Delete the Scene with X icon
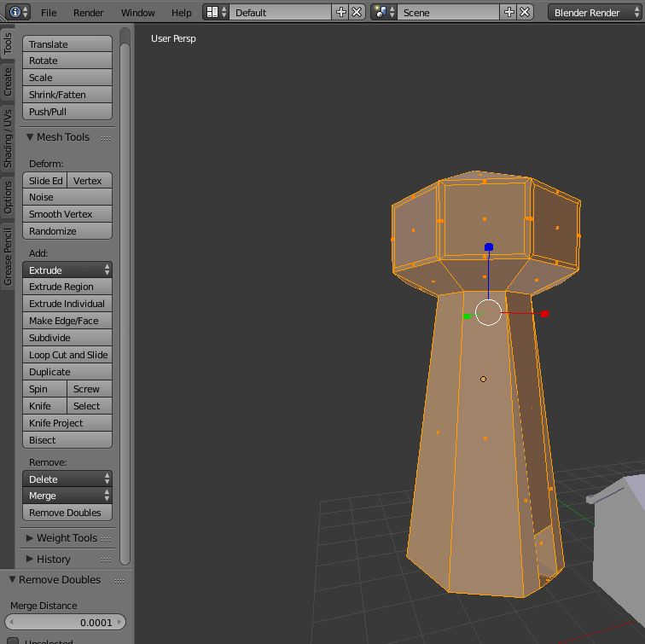The height and width of the screenshot is (644, 645). (525, 12)
